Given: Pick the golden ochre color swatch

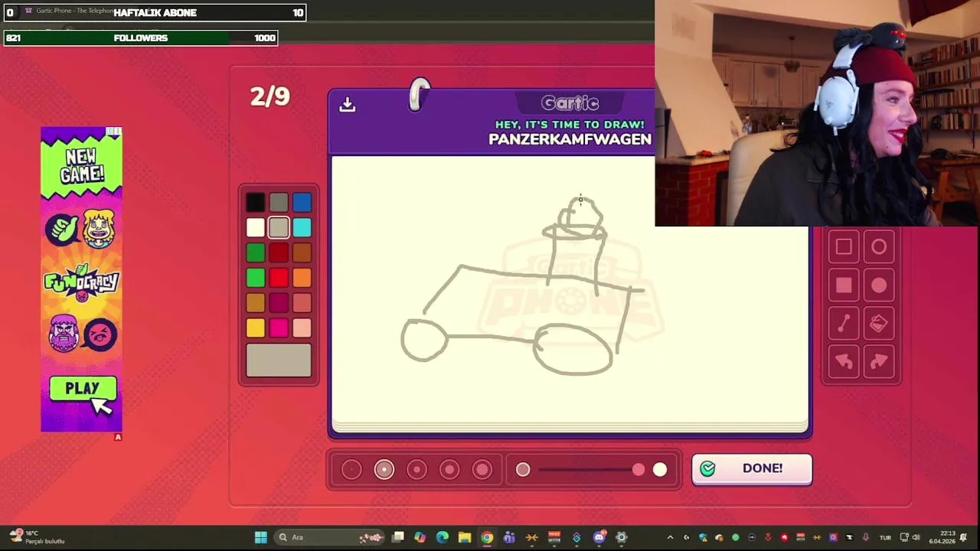Looking at the screenshot, I should click(256, 303).
